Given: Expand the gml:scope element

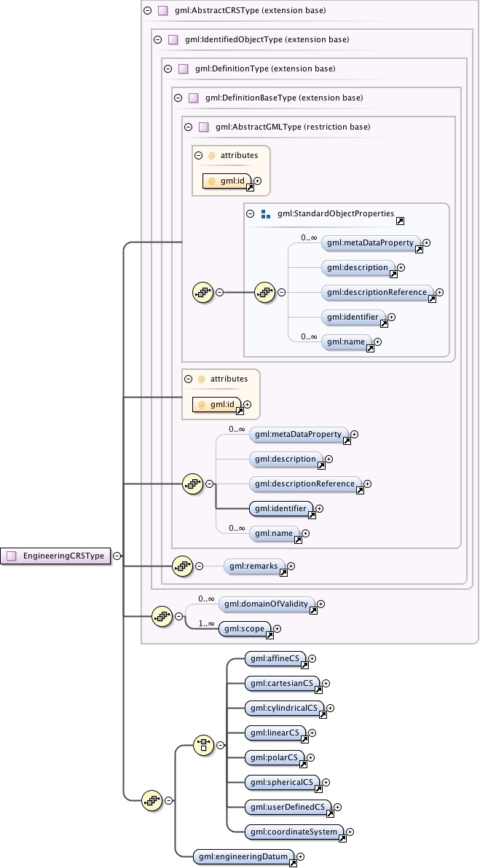Looking at the screenshot, I should [278, 629].
